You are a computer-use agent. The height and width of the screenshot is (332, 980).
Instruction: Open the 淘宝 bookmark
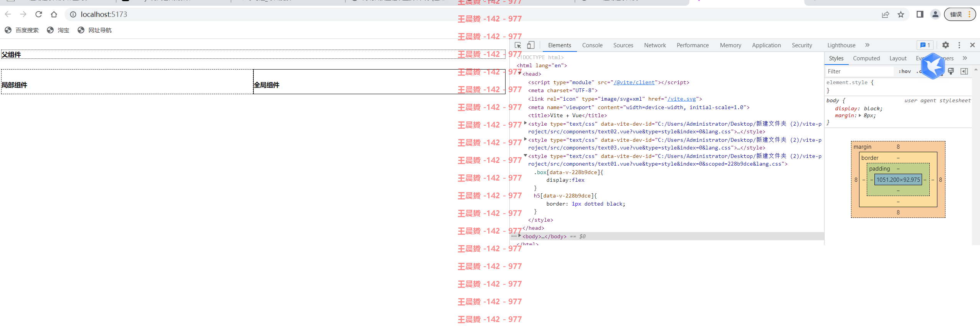(58, 30)
